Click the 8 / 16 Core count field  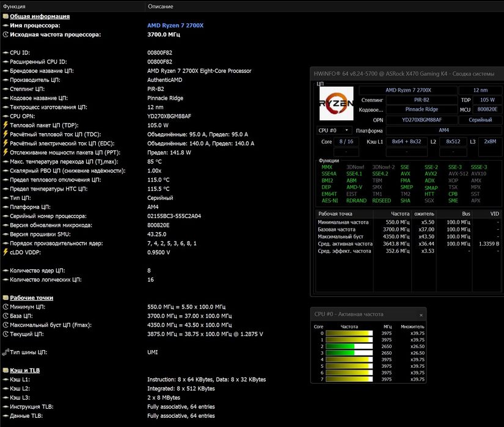coord(346,141)
